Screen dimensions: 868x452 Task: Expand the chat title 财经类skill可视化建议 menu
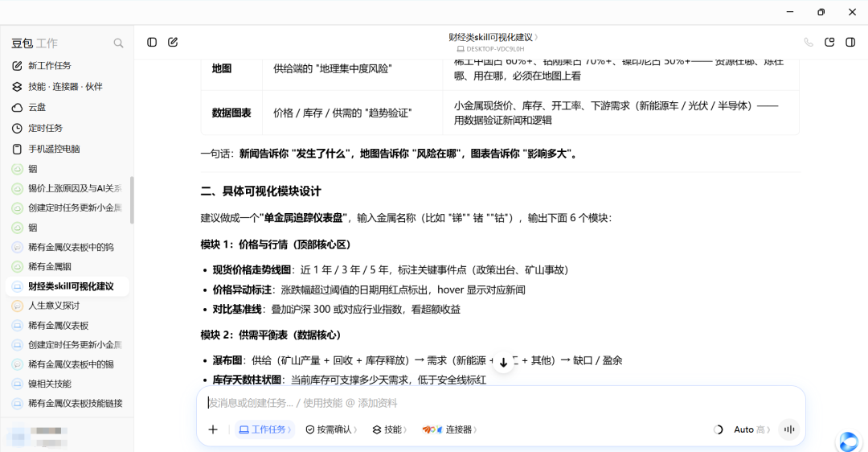(493, 37)
